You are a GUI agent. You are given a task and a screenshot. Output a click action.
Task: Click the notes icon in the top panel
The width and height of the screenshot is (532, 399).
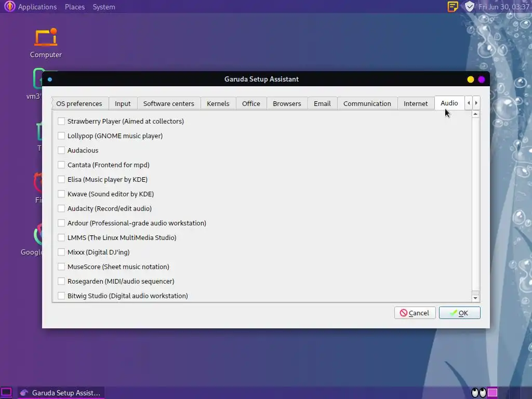point(453,6)
